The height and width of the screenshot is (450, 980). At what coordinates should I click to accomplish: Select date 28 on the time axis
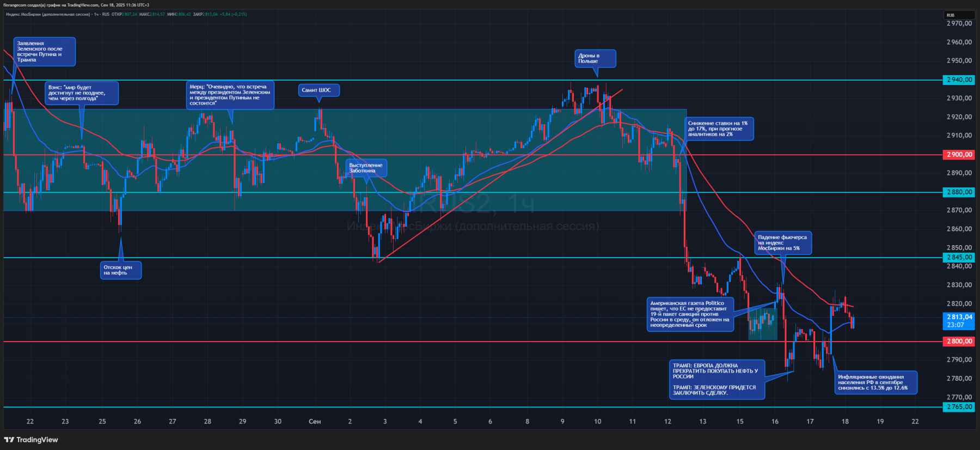[x=207, y=422]
